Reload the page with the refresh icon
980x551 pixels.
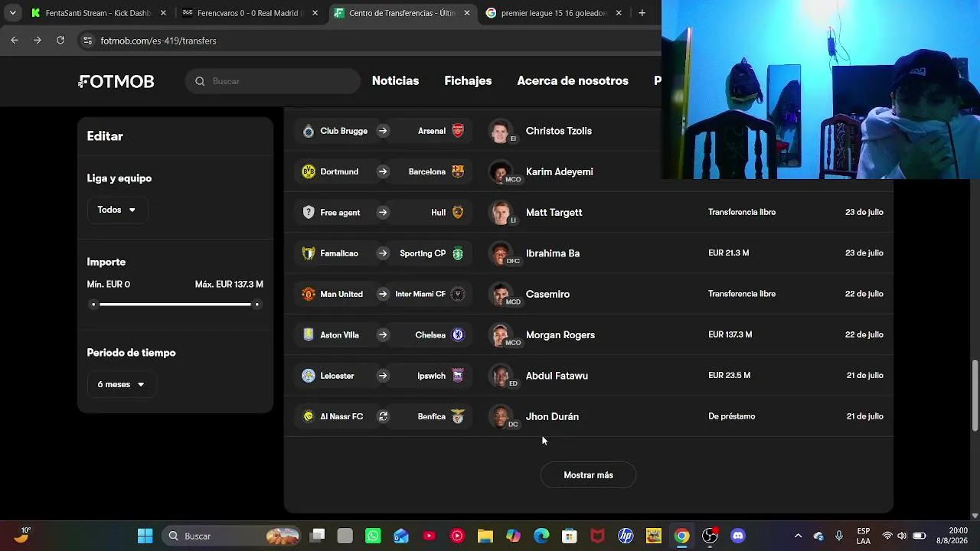tap(60, 41)
